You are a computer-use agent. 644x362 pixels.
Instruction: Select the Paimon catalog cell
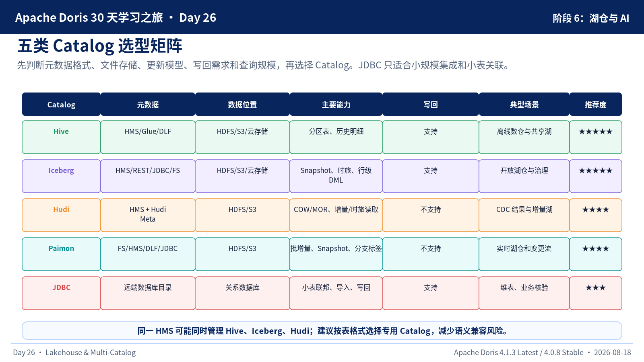point(61,254)
